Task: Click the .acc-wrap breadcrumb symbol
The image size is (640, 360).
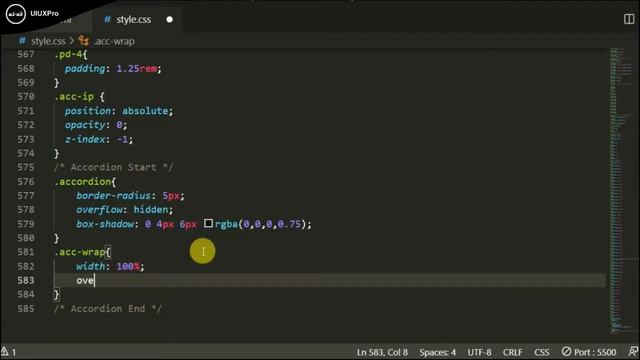Action: [x=114, y=41]
